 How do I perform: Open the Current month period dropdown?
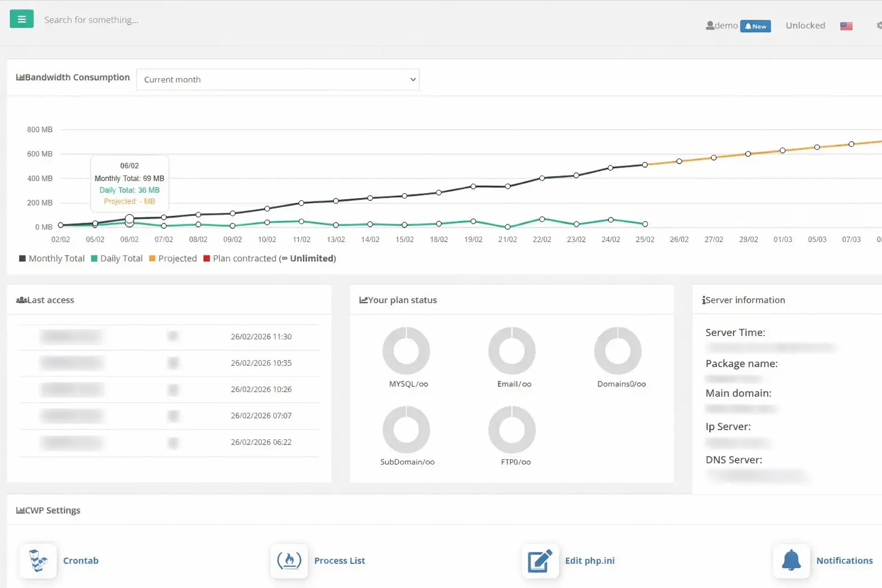278,79
